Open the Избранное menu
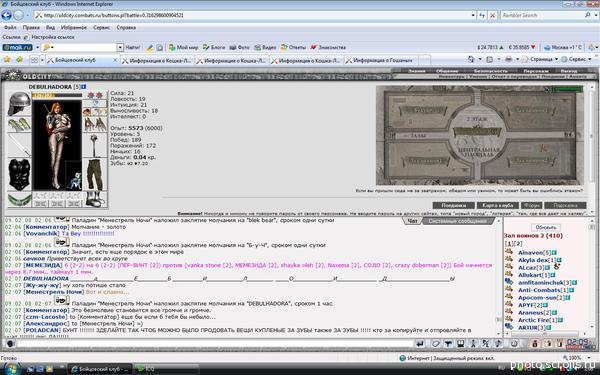 pos(74,28)
